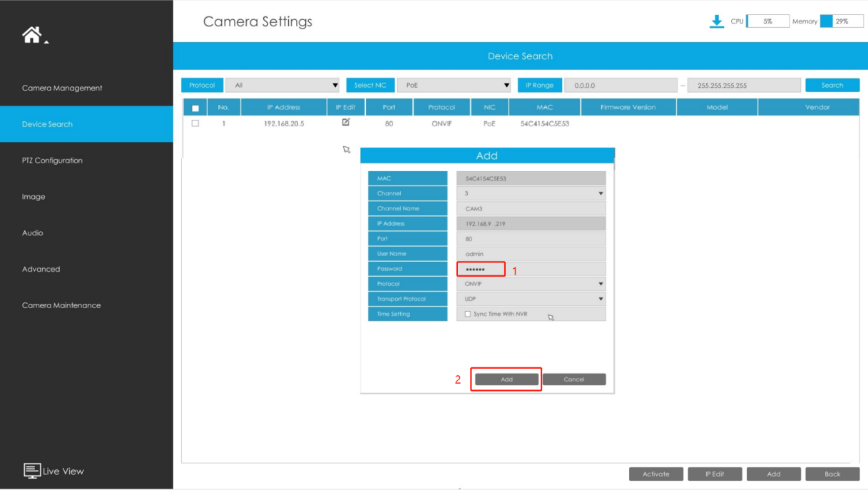Click Cancel in the Add dialog
Viewport: 868px width, 490px height.
(x=574, y=379)
